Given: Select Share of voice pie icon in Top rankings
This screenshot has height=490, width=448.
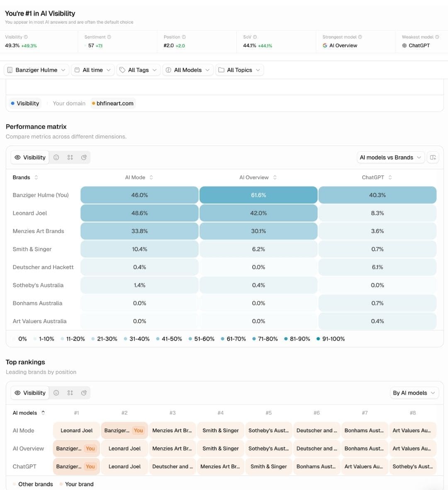Looking at the screenshot, I should tap(84, 393).
